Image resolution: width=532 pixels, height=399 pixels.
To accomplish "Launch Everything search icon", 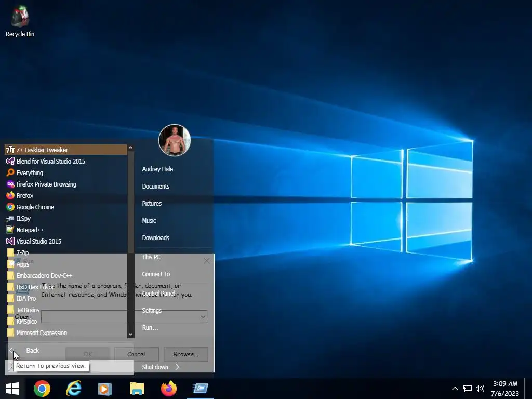I will point(10,172).
